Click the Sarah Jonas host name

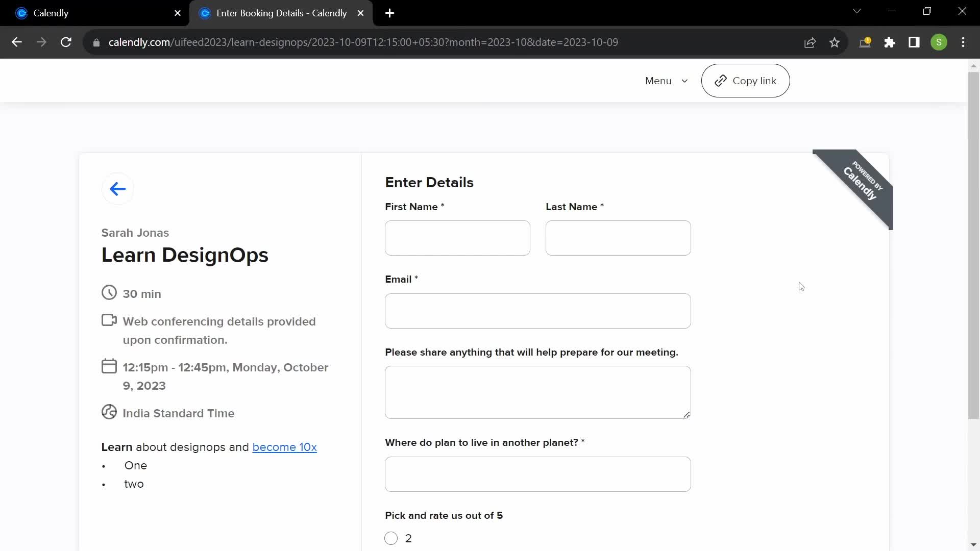point(135,233)
